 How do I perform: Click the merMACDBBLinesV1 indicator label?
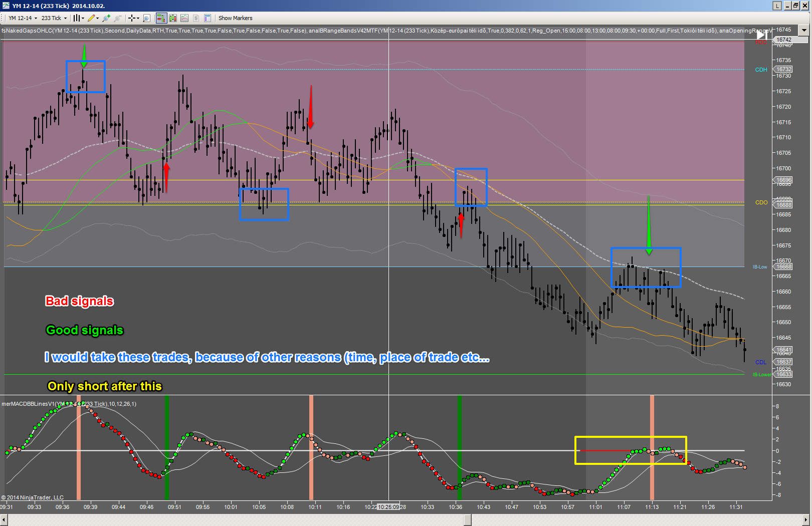click(69, 404)
